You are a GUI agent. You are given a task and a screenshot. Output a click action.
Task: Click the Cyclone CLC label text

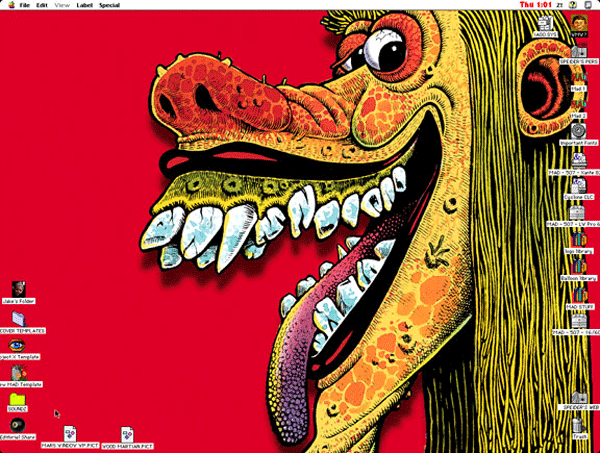(x=579, y=197)
